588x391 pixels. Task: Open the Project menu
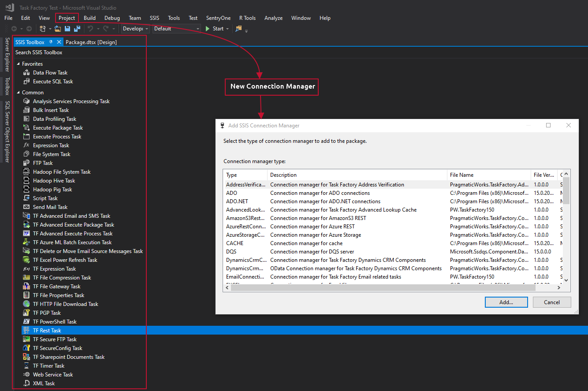point(67,18)
